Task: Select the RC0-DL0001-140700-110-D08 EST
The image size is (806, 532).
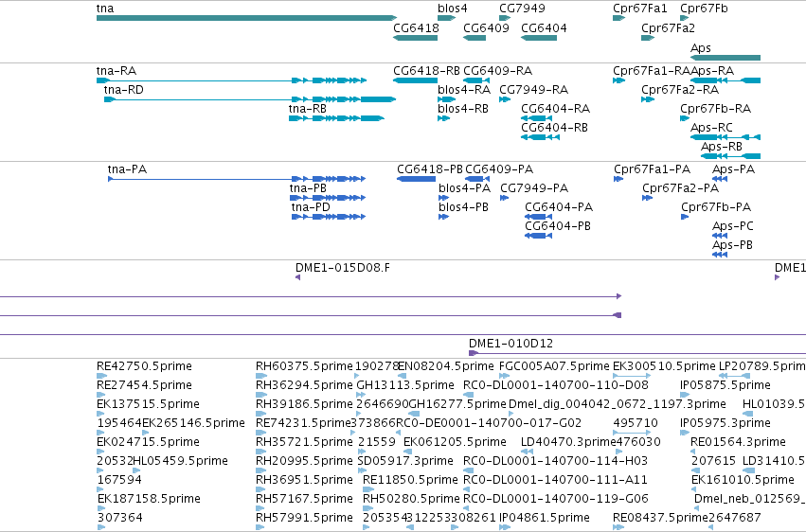Action: click(x=468, y=396)
